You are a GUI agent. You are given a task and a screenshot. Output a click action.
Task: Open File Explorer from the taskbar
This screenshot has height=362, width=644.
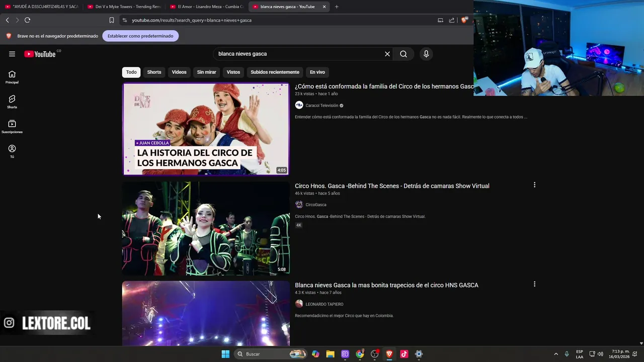(x=330, y=354)
